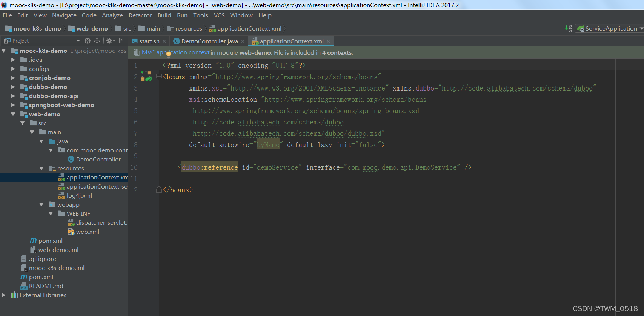Click the mooc-k8s-demo breadcrumb
644x316 pixels.
click(33, 29)
